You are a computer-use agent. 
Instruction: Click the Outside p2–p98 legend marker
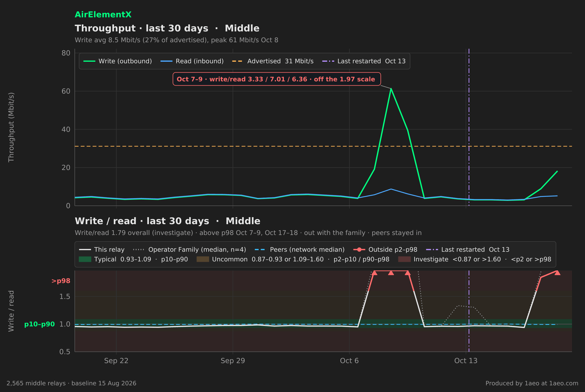tap(359, 250)
